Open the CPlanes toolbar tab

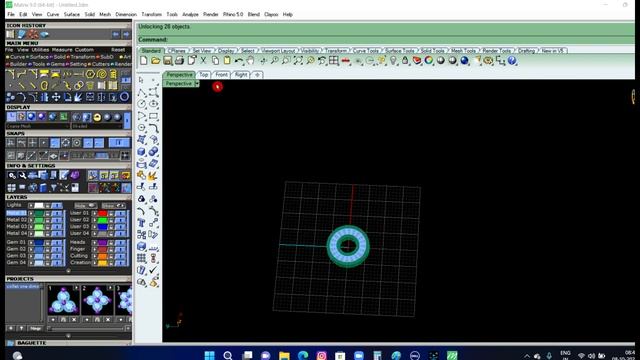tap(177, 51)
